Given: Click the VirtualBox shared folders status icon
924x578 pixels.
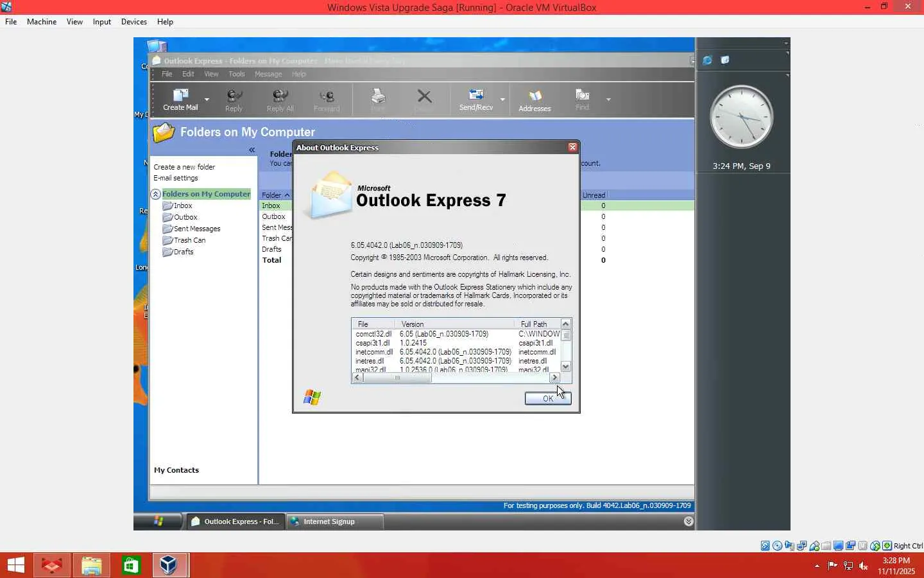Looking at the screenshot, I should point(826,546).
